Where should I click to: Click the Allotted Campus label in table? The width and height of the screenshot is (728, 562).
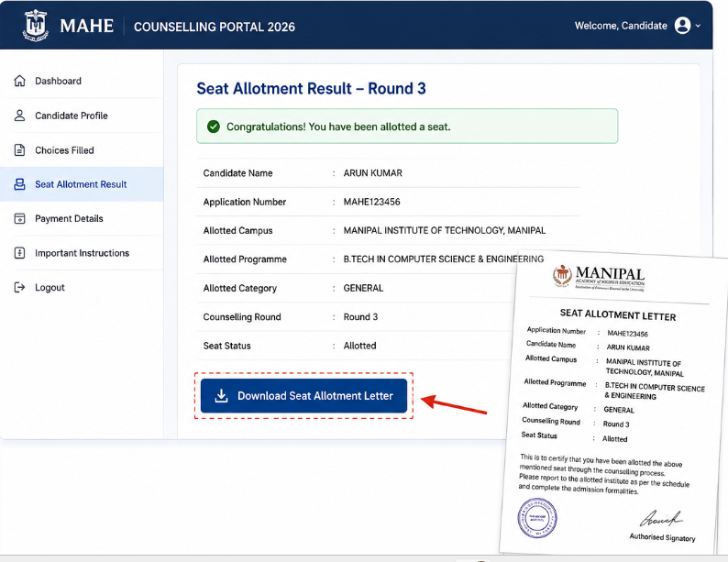pyautogui.click(x=237, y=231)
